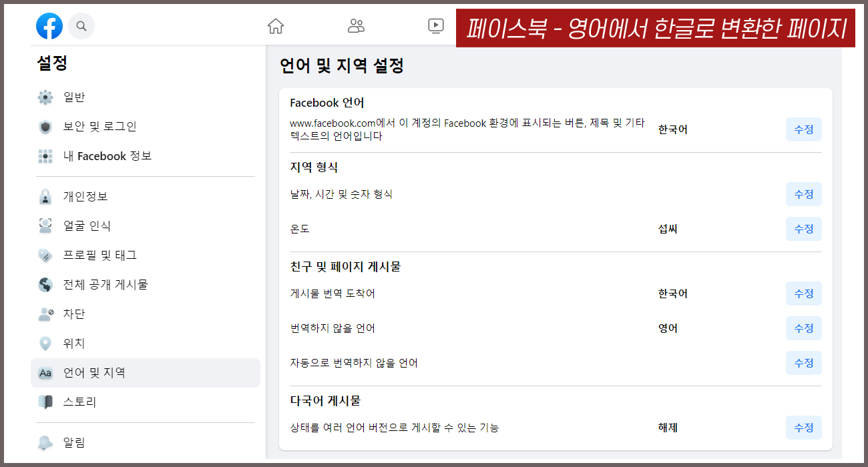Click the 영어 value for 번역하지 않을 언어
Screen dimensions: 868x467
[668, 328]
